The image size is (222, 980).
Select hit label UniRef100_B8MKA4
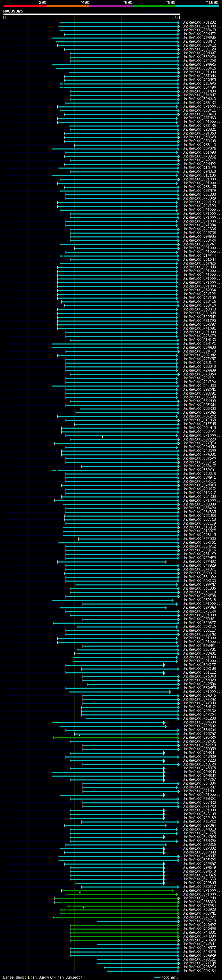[x=199, y=730]
